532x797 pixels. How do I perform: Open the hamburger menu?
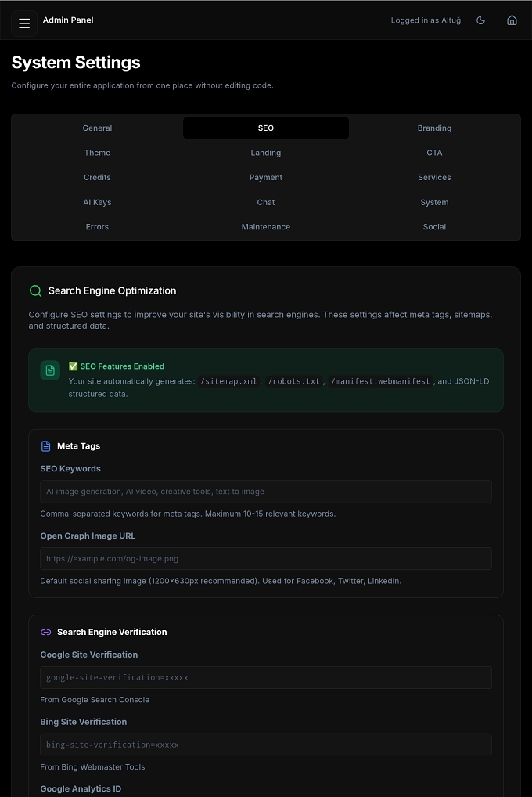24,23
